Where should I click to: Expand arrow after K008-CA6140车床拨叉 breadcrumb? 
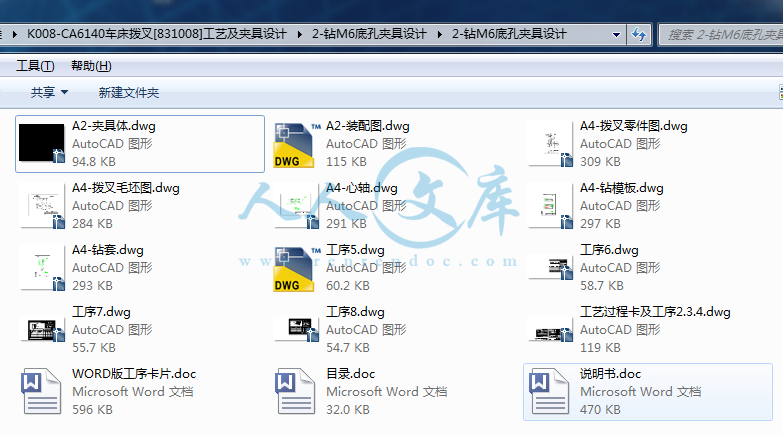[300, 34]
